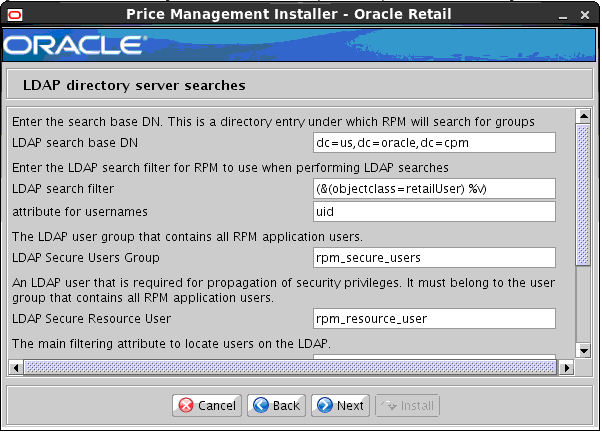The width and height of the screenshot is (602, 433).
Task: Click the vertical scrollbar up arrow
Action: [x=584, y=116]
